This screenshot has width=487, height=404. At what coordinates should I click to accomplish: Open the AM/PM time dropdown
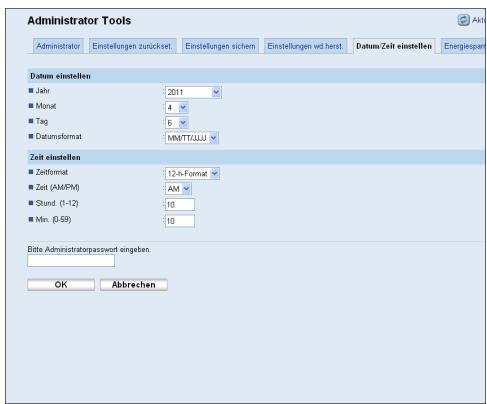pos(178,189)
